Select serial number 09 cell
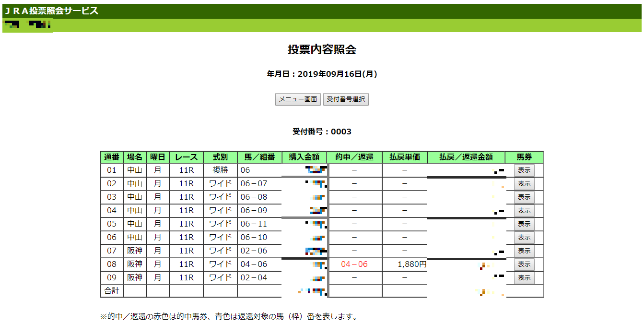This screenshot has width=644, height=324. [112, 277]
